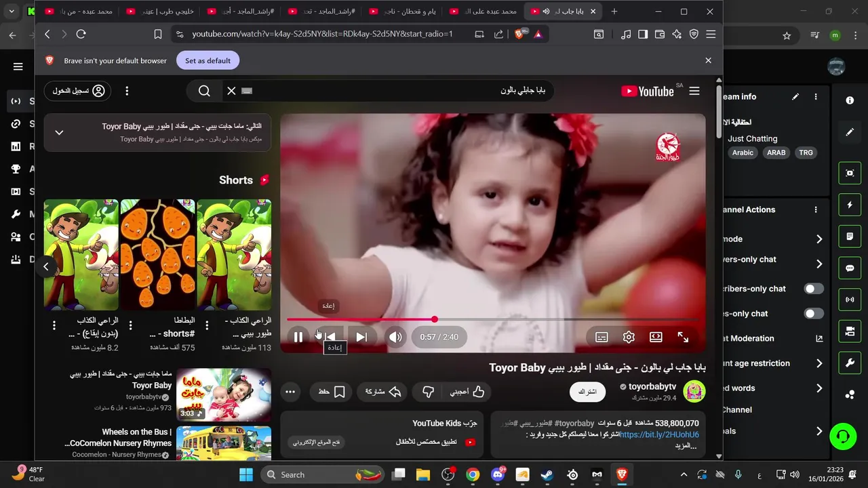The height and width of the screenshot is (488, 868).
Task: Reload the page in Brave
Action: click(81, 34)
